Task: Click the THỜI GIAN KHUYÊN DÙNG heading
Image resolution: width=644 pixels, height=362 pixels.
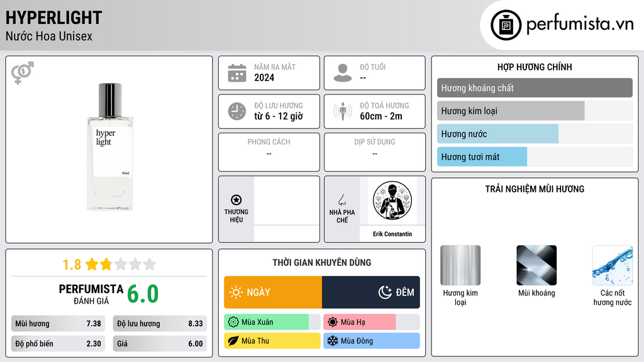Action: click(x=321, y=263)
